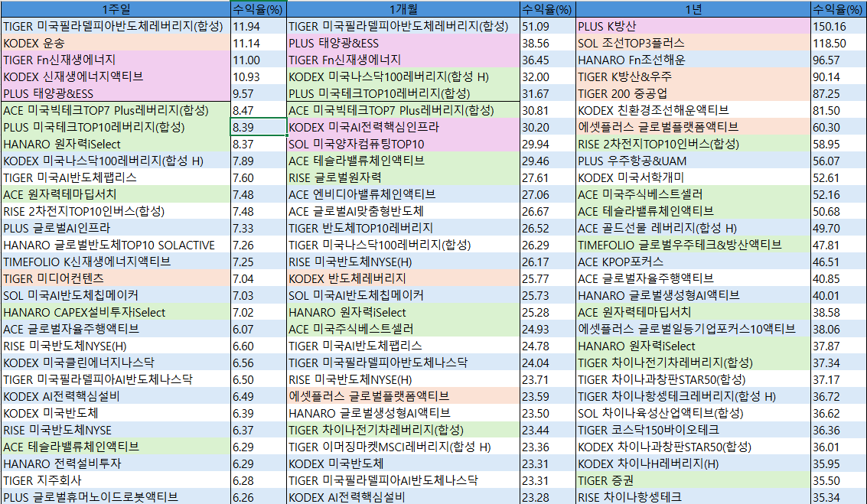Viewport: 867px width, 504px height.
Task: Click the return value 11.14
Action: [x=258, y=43]
